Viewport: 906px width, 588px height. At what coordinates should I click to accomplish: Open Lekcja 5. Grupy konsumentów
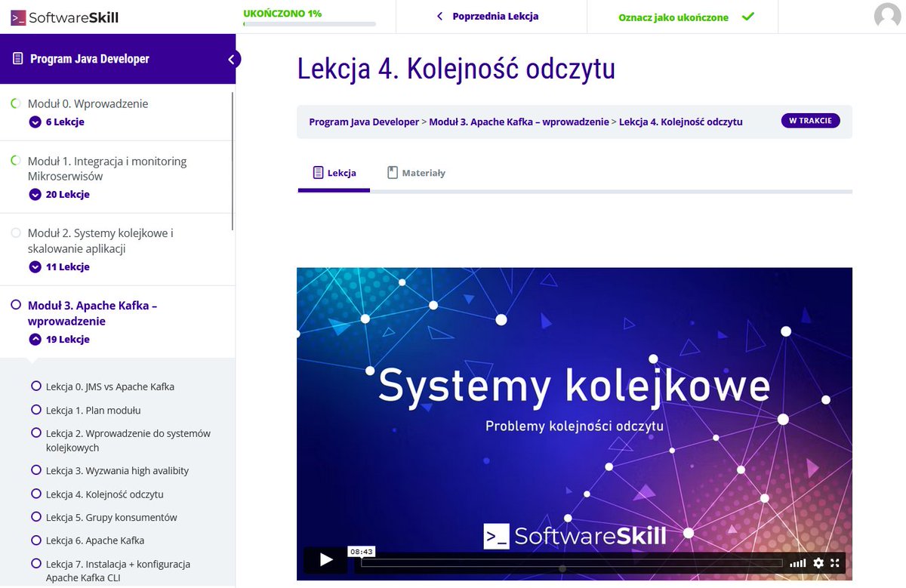click(x=112, y=517)
